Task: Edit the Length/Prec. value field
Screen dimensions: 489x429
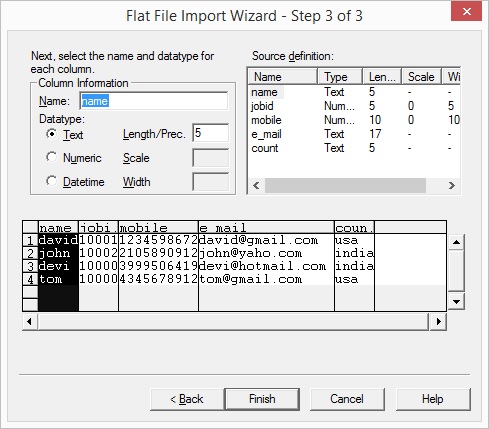Action: tap(211, 133)
